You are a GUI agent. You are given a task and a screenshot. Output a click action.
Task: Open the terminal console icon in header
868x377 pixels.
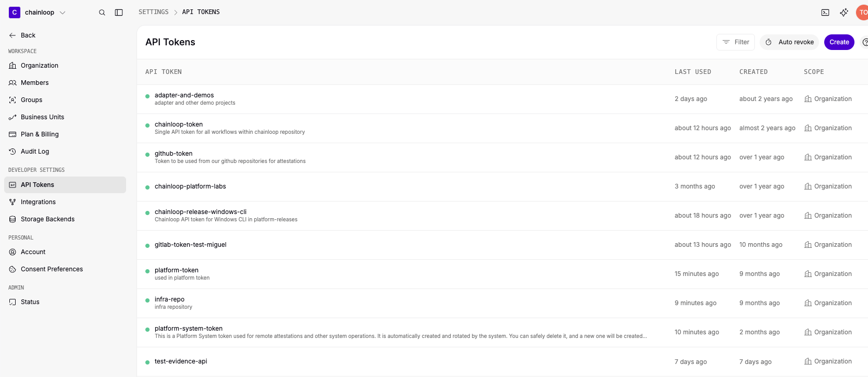[825, 12]
